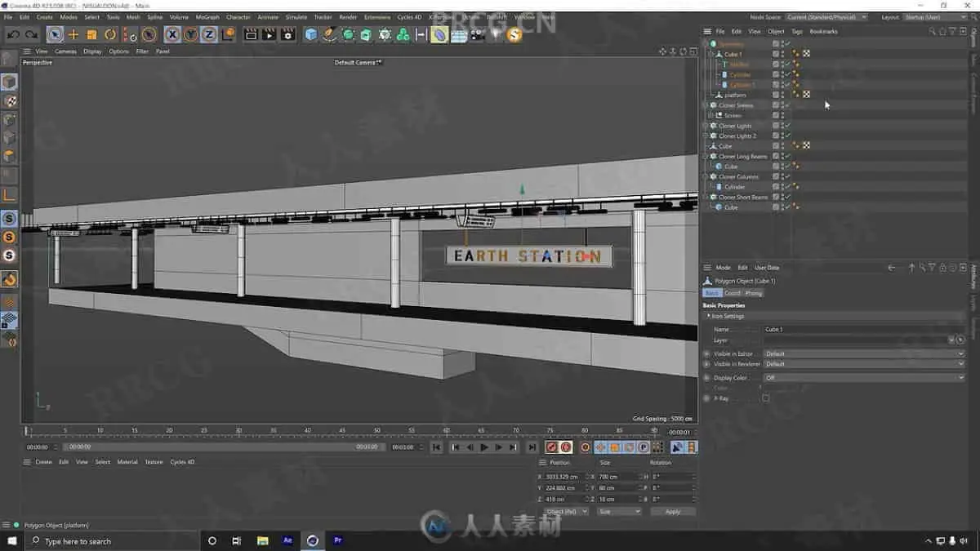
Task: Click the Apply button
Action: (673, 512)
